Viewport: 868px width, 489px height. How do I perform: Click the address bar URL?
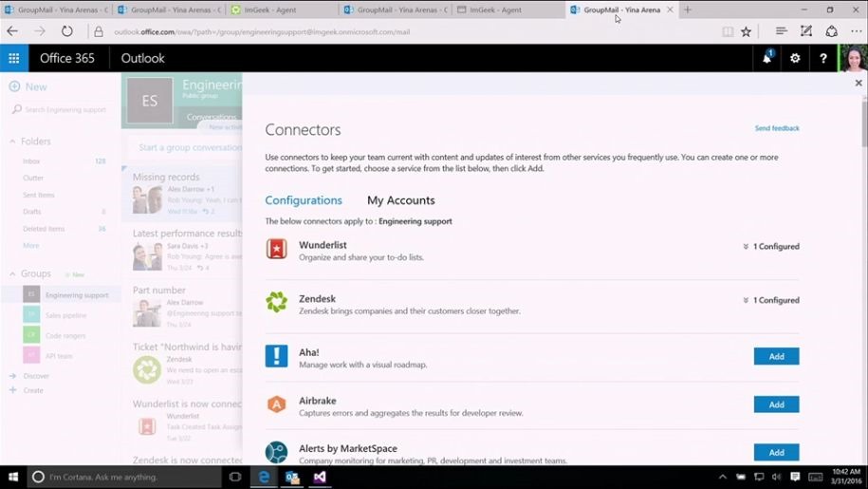coord(262,32)
